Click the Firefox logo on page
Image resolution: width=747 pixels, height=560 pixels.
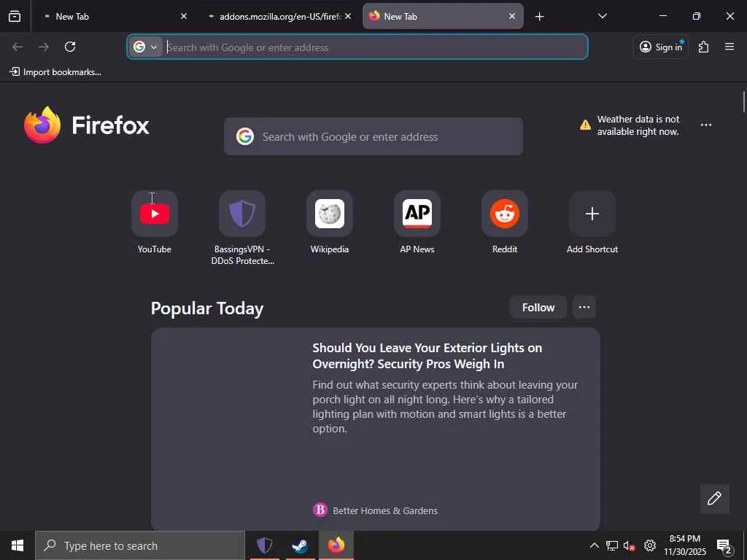click(87, 125)
